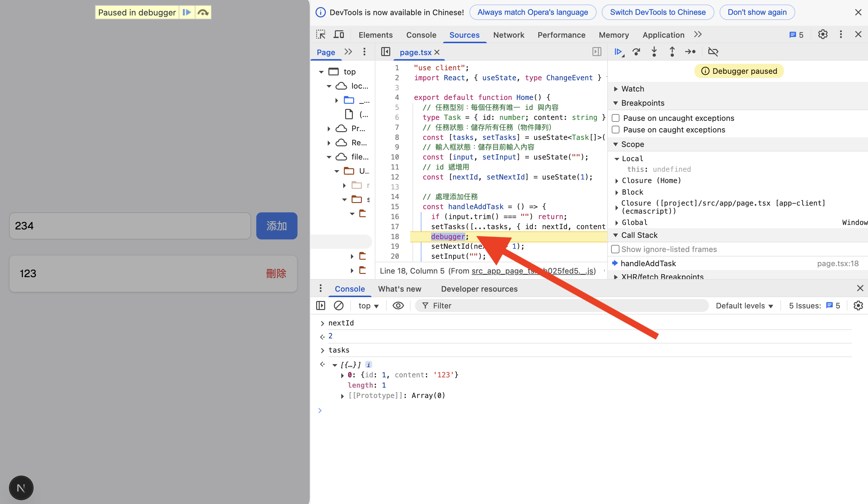868x504 pixels.
Task: Open navigator more options menu
Action: click(364, 52)
